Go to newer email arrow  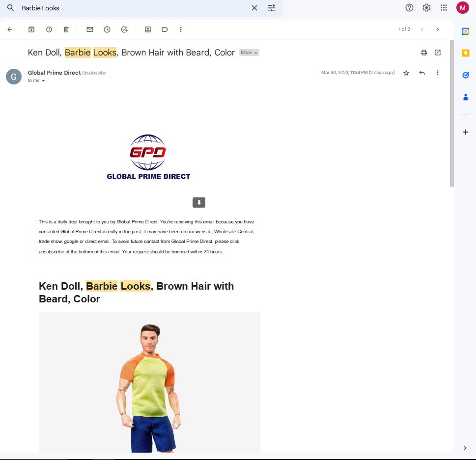click(422, 29)
